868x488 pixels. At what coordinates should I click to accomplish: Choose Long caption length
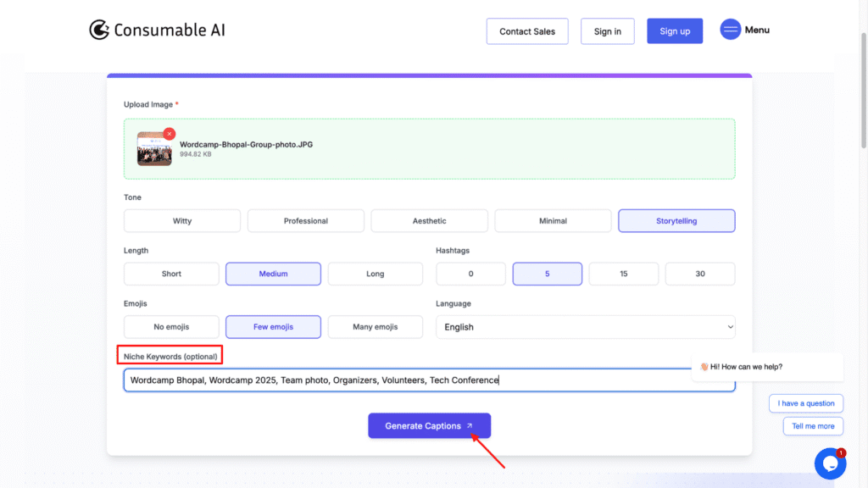click(x=376, y=274)
